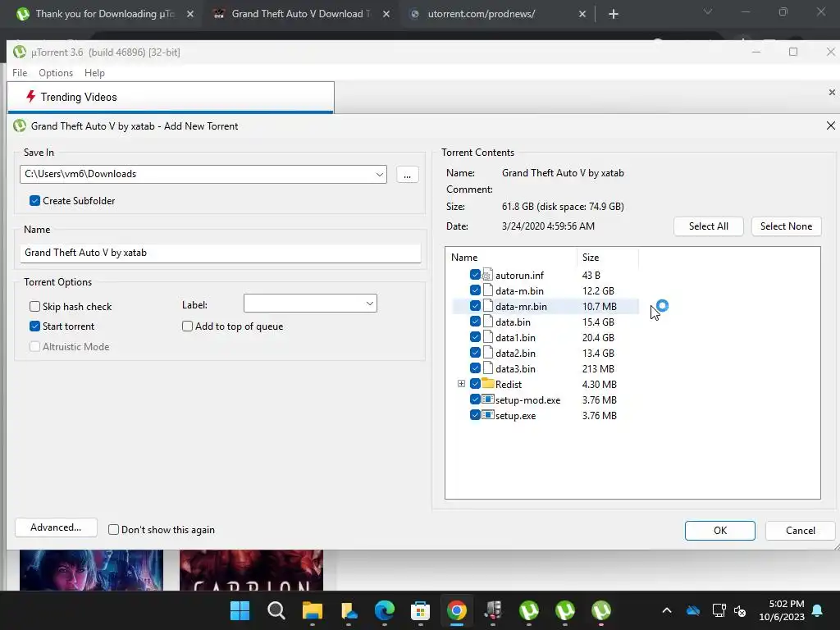Switch to Grand Theft Auto V Download tab
This screenshot has height=630, width=840.
(x=300, y=14)
